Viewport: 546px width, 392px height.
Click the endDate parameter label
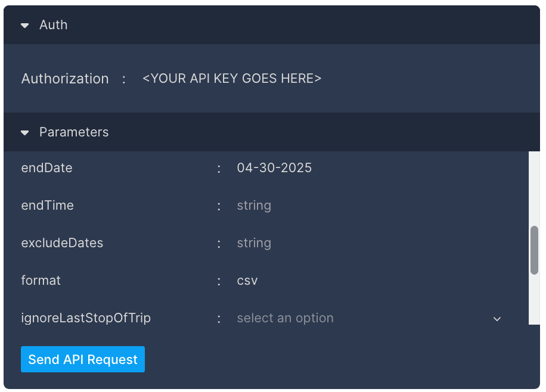point(46,168)
